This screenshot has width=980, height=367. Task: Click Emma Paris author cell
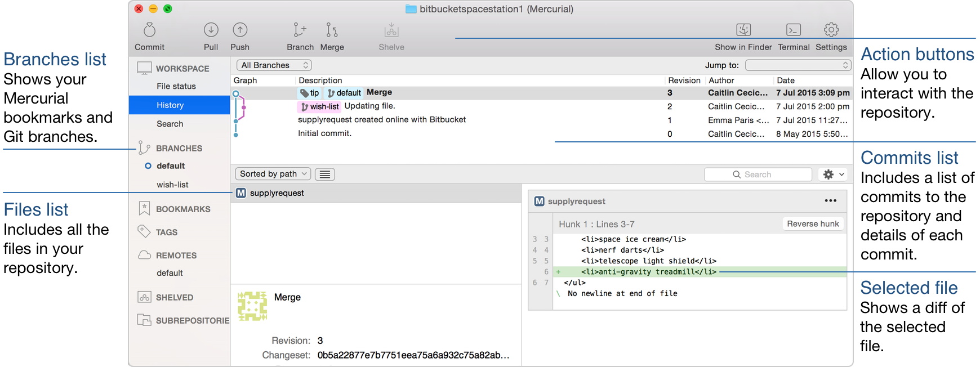coord(738,120)
